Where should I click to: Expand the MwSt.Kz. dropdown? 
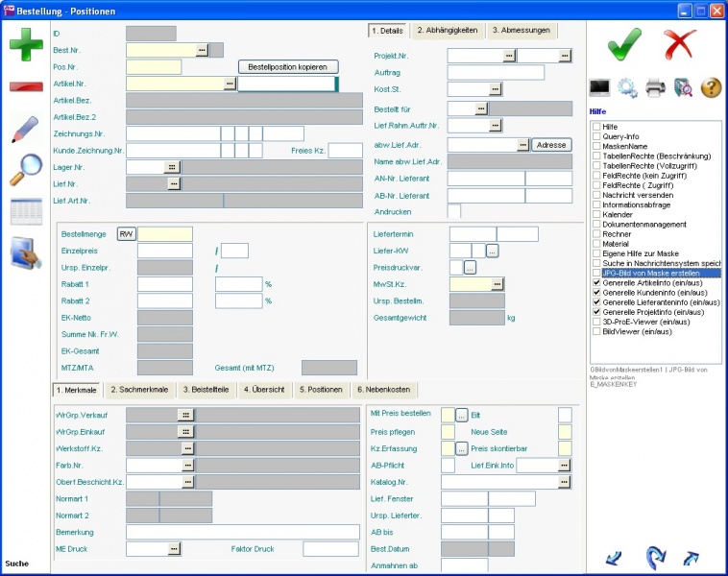[x=497, y=284]
